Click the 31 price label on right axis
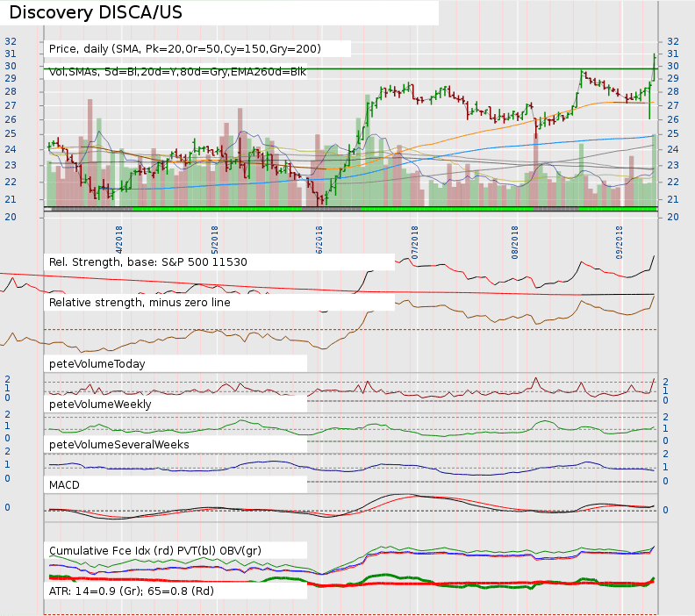This screenshot has height=616, width=695. coord(673,54)
